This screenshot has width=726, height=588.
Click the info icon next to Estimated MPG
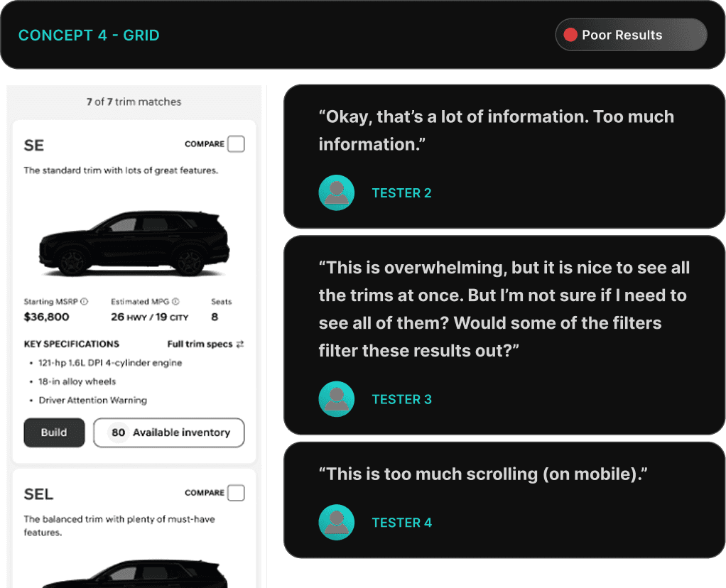(x=175, y=301)
